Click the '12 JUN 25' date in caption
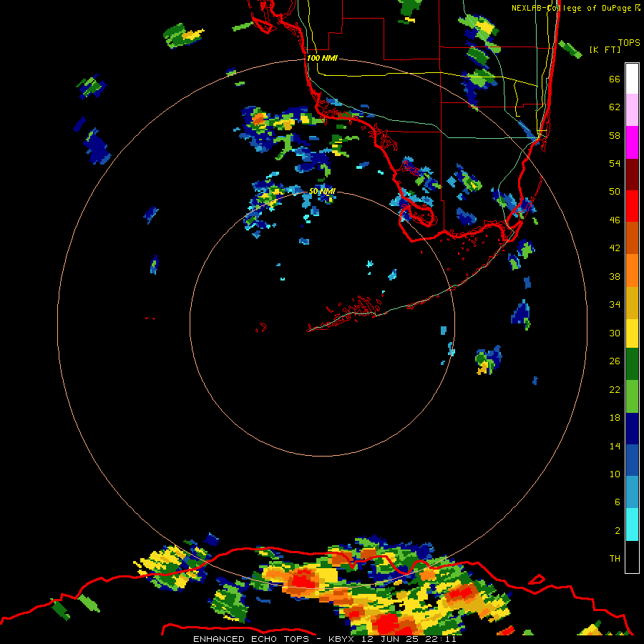The width and height of the screenshot is (644, 644). point(390,639)
